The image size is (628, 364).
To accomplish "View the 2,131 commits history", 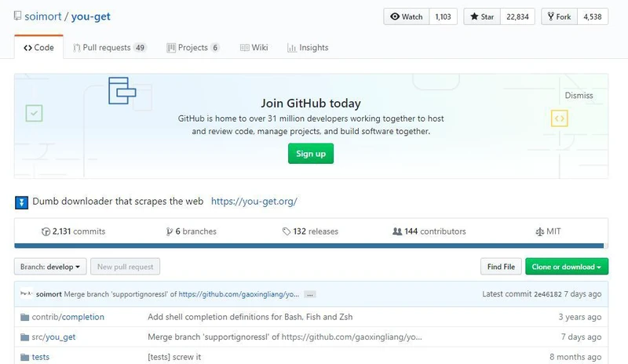I will coord(73,231).
